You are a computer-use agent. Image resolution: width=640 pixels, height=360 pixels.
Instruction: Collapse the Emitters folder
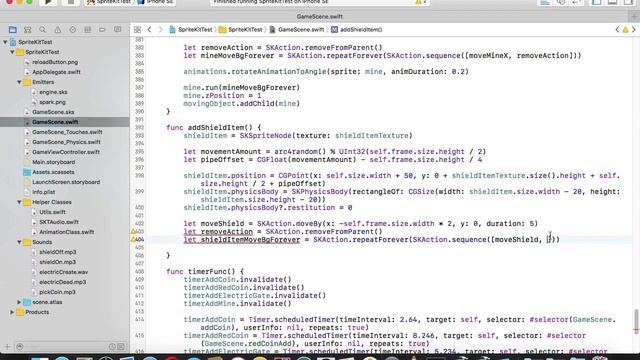pos(19,82)
